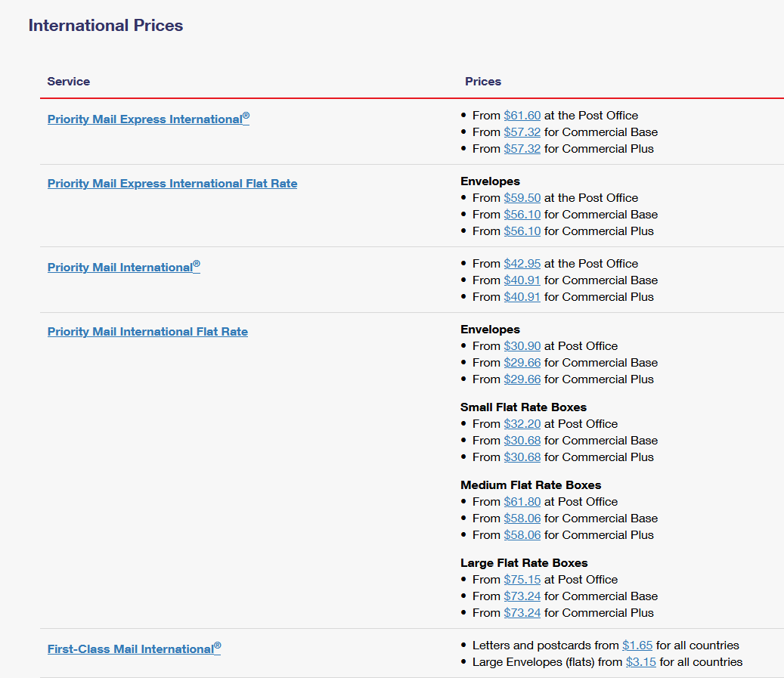Open the $30.90 envelopes price link
This screenshot has height=678, width=784.
[x=522, y=346]
